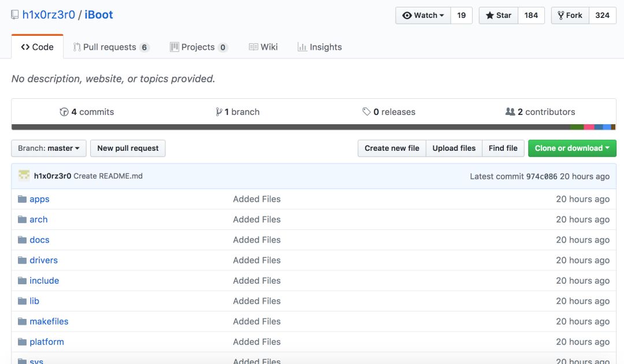The height and width of the screenshot is (364, 624).
Task: Open Added Files commit message in apps row
Action: [257, 199]
